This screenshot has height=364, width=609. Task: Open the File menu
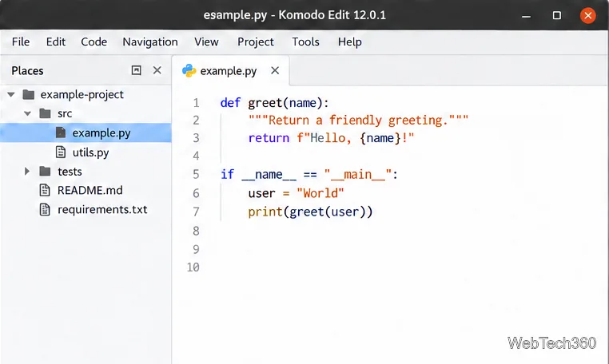click(21, 42)
